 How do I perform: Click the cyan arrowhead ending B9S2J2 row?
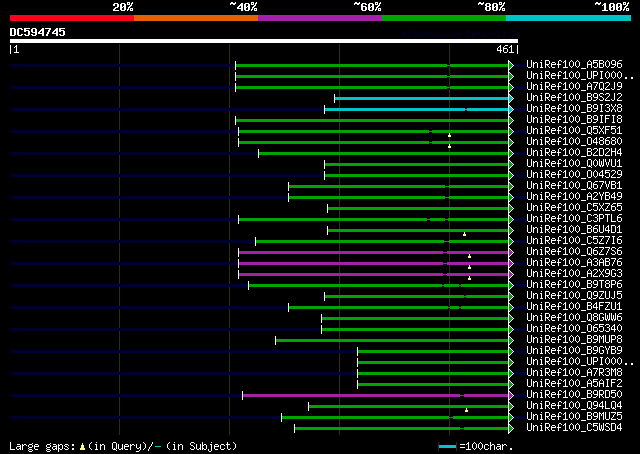point(511,98)
